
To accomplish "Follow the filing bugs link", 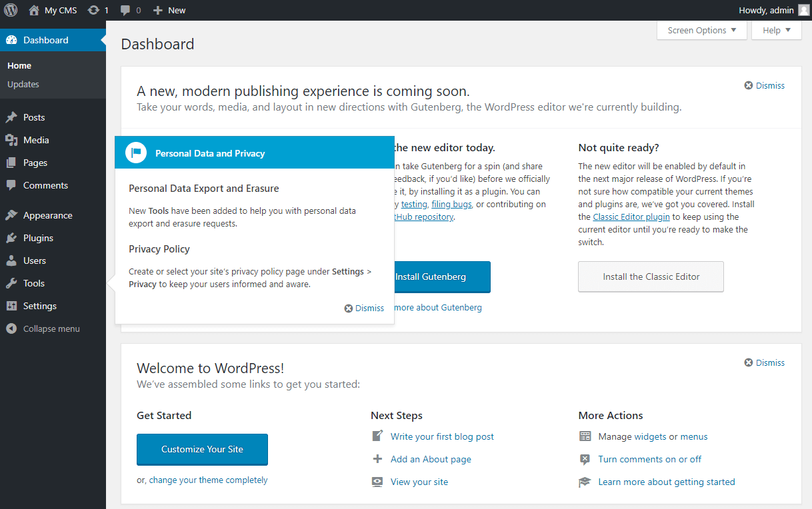I will point(451,204).
